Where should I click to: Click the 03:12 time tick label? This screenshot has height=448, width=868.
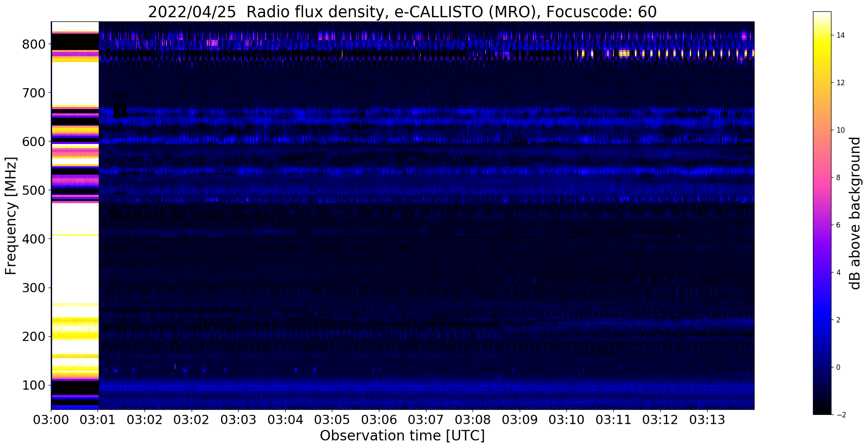click(x=660, y=420)
